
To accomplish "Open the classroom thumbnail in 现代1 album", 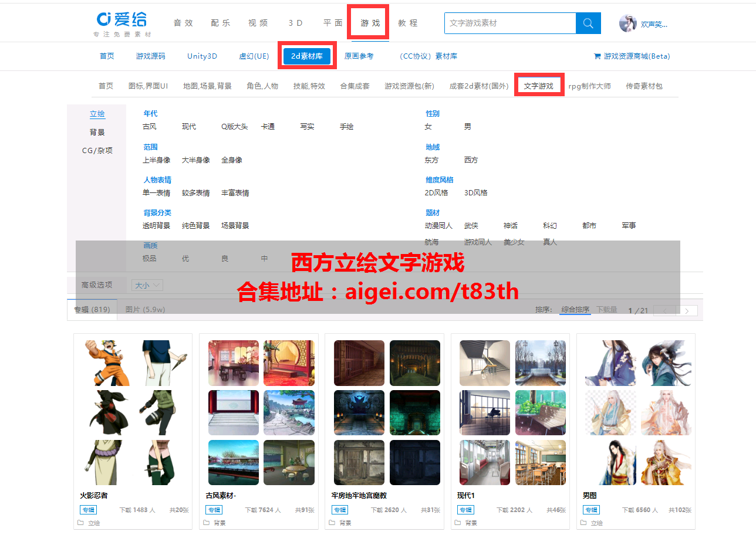I will (541, 463).
